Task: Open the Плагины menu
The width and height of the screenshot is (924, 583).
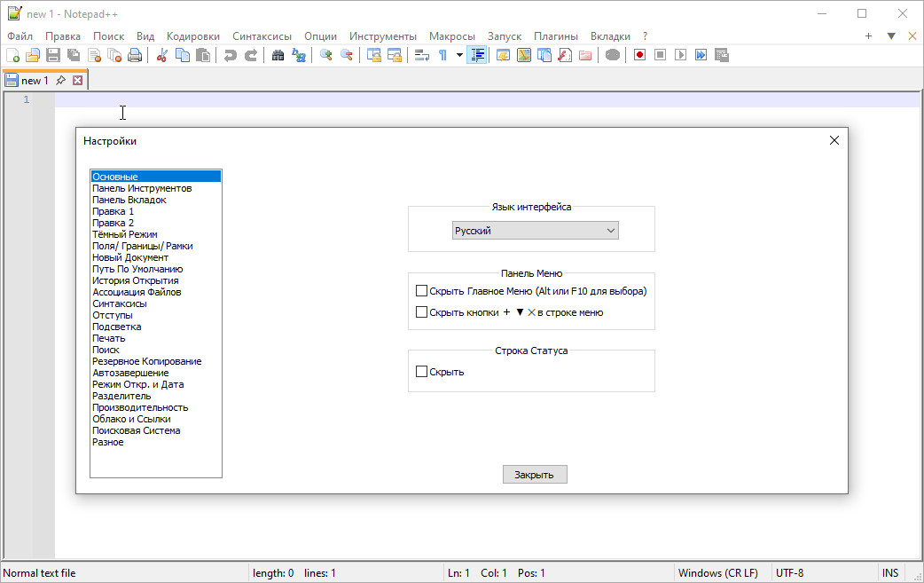Action: (x=555, y=36)
